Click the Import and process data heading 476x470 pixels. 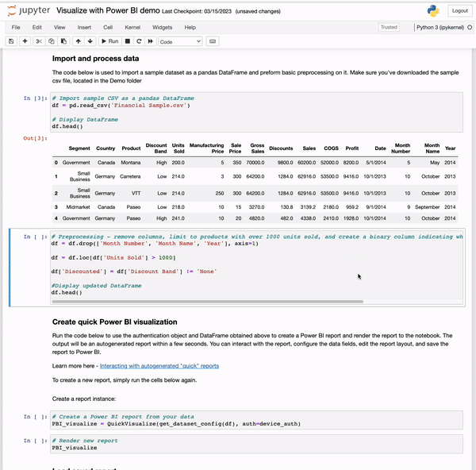96,59
